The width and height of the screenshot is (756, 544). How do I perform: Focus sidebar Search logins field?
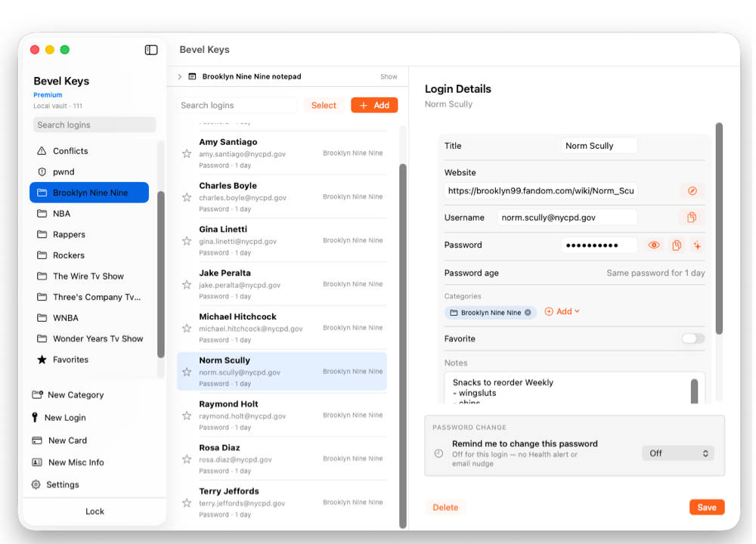point(94,125)
